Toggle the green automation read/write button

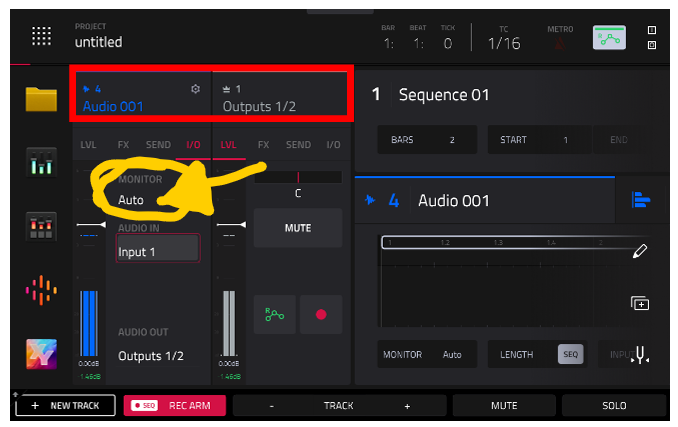(275, 314)
